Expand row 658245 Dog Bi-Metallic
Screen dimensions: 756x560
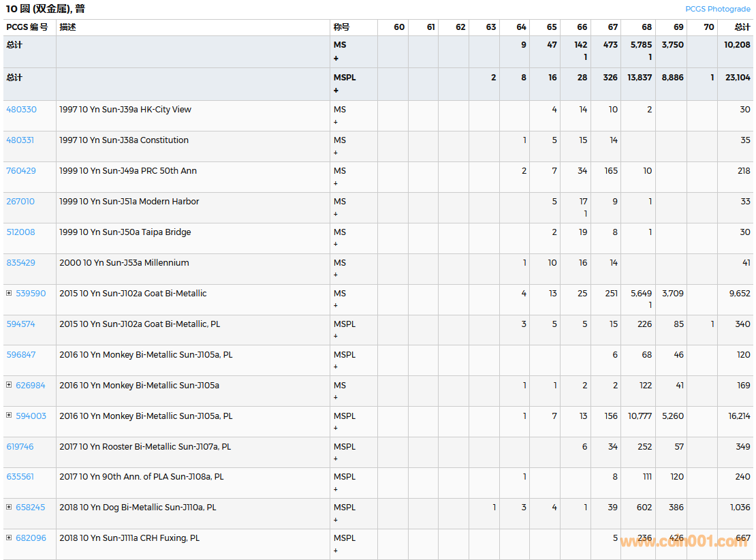coord(9,507)
